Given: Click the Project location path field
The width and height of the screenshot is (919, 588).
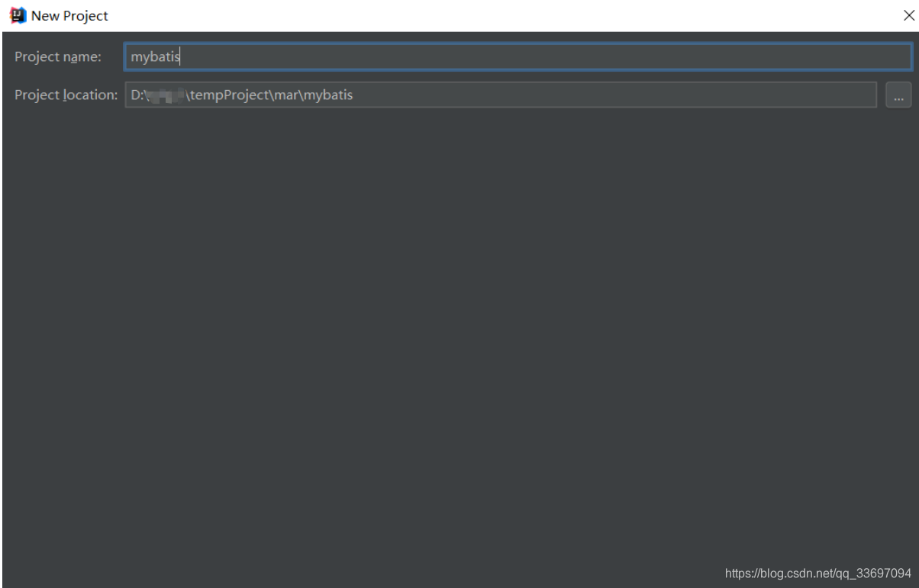Looking at the screenshot, I should pos(501,95).
